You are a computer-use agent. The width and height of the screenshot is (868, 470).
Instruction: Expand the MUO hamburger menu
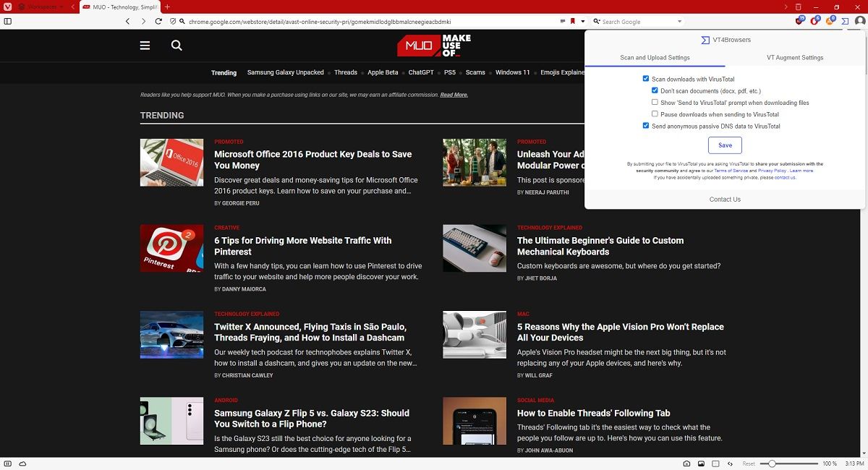coord(145,45)
